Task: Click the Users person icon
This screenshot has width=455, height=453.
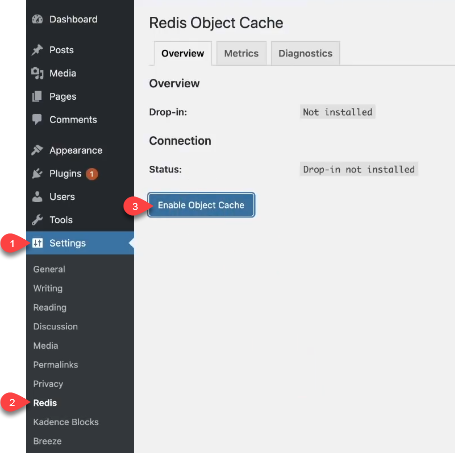Action: click(x=37, y=197)
